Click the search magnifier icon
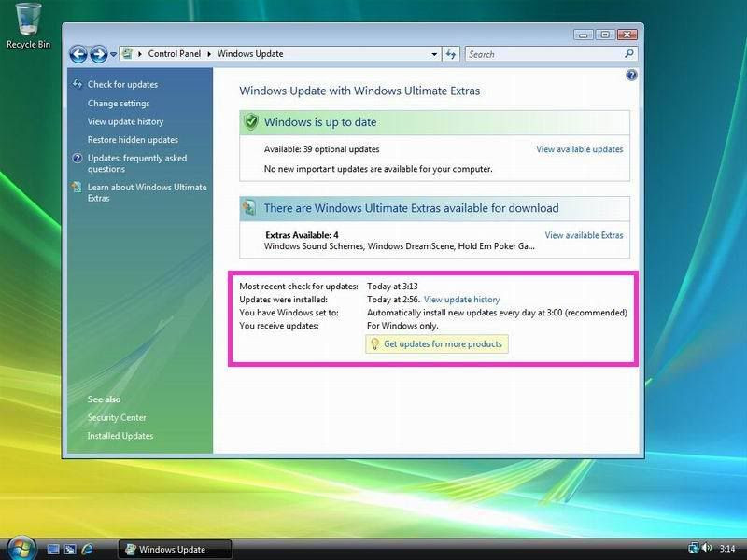This screenshot has height=560, width=747. click(x=628, y=54)
